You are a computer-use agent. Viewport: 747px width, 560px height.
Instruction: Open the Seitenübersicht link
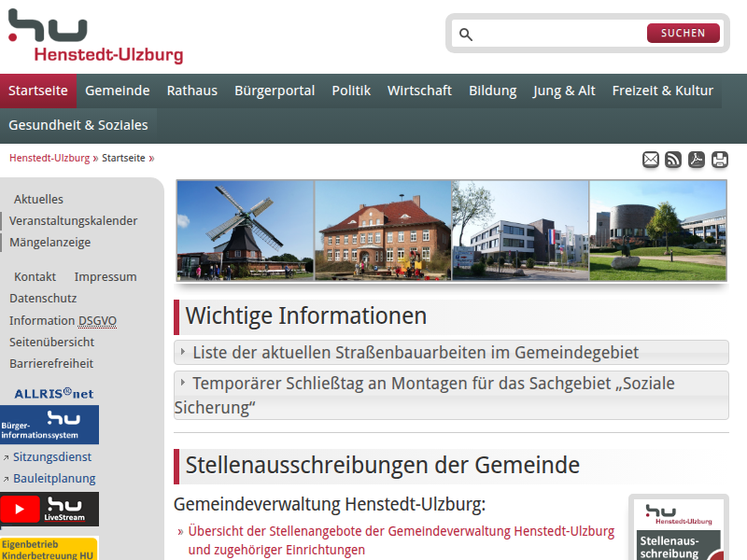coord(52,342)
